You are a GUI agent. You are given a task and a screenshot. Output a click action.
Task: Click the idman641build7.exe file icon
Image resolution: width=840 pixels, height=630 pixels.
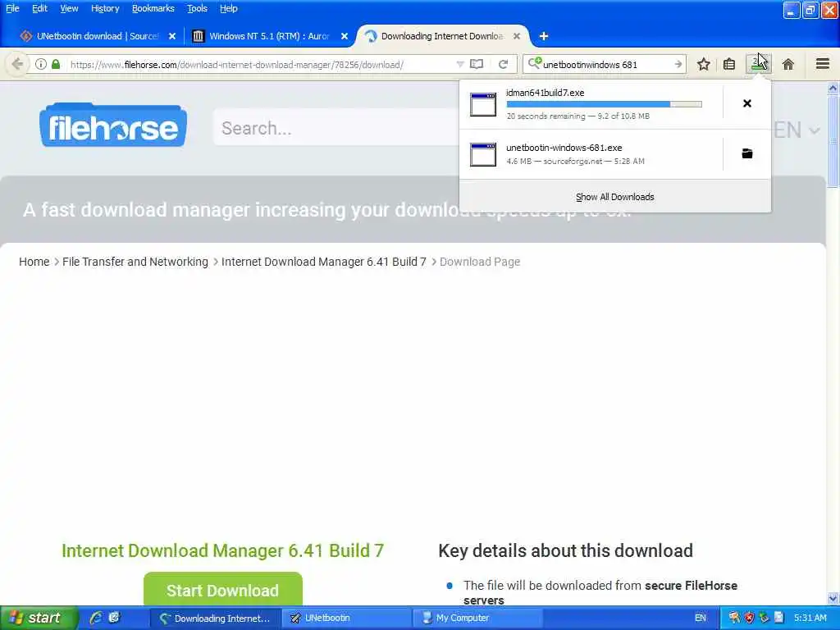click(x=482, y=104)
